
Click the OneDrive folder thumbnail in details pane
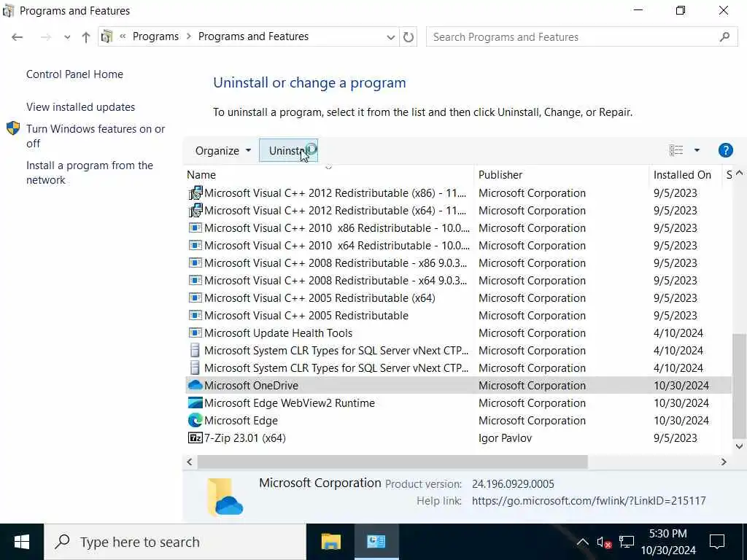click(x=225, y=497)
